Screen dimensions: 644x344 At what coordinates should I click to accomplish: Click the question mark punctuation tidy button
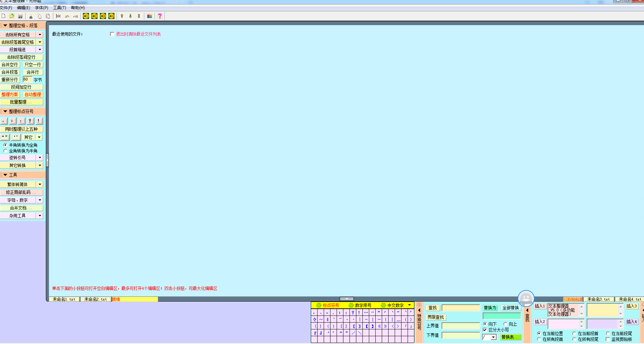(x=30, y=121)
